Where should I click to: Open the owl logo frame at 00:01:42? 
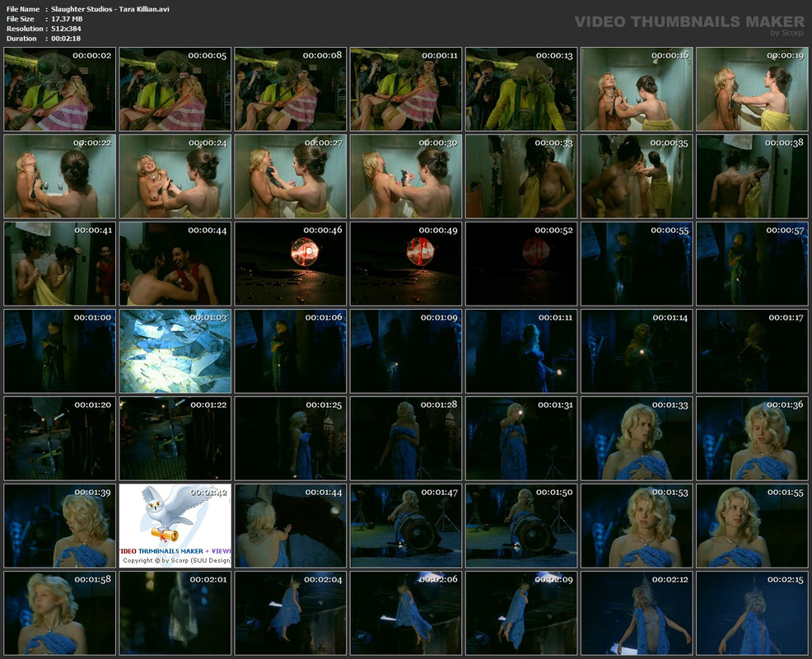pos(175,526)
